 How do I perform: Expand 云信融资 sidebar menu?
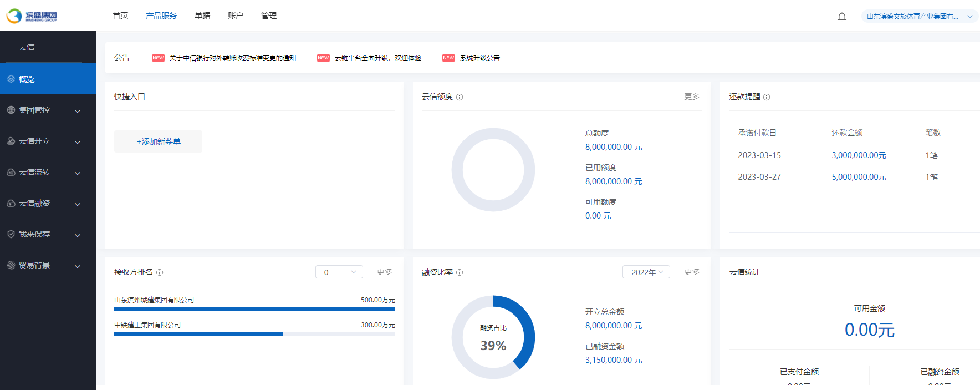point(48,204)
